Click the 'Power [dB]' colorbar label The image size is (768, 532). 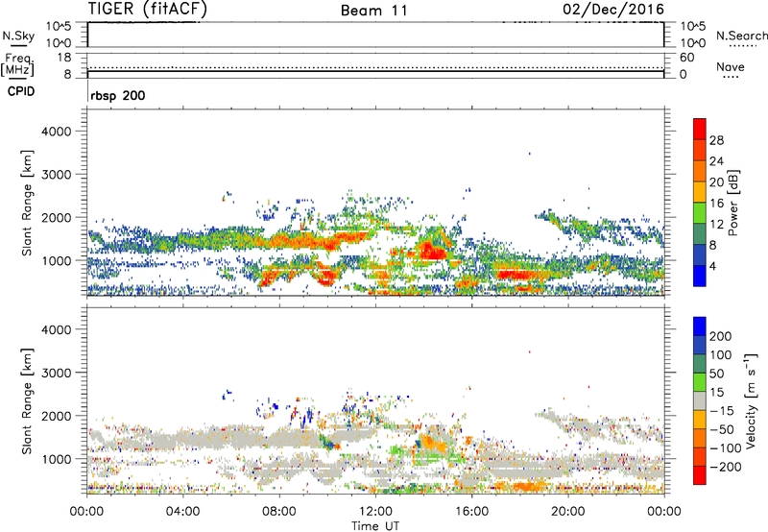[x=732, y=203]
